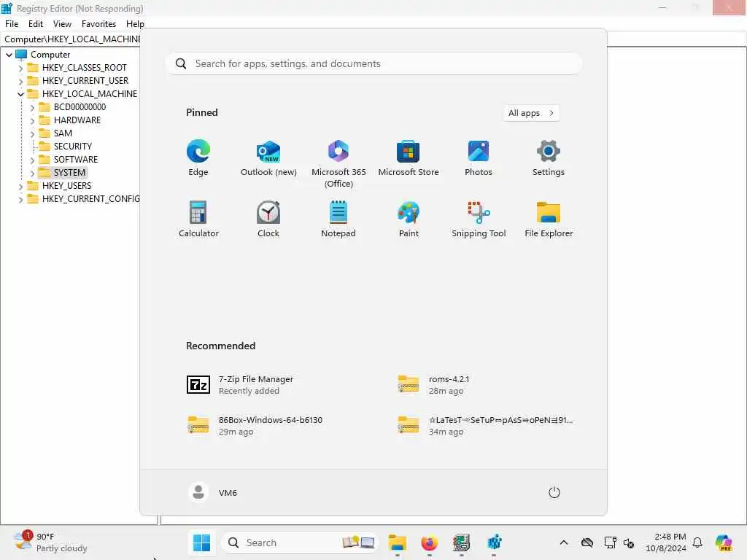Select SAM key in registry tree

(63, 133)
